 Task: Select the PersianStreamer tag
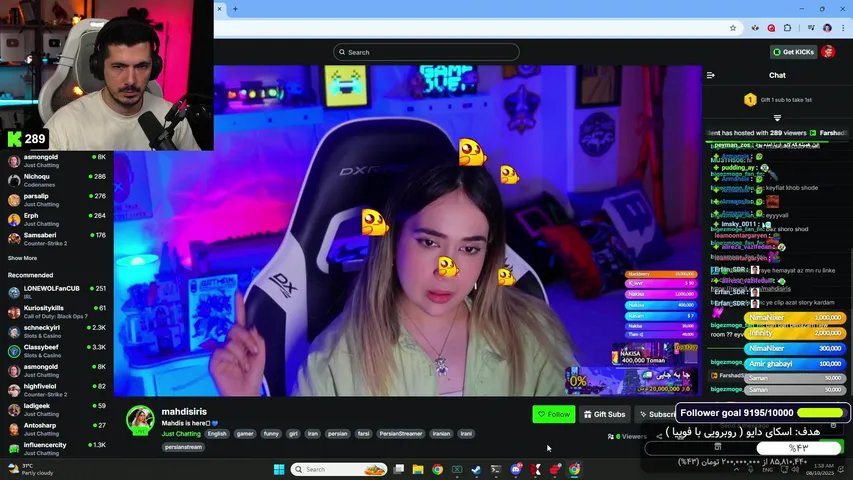coord(401,434)
